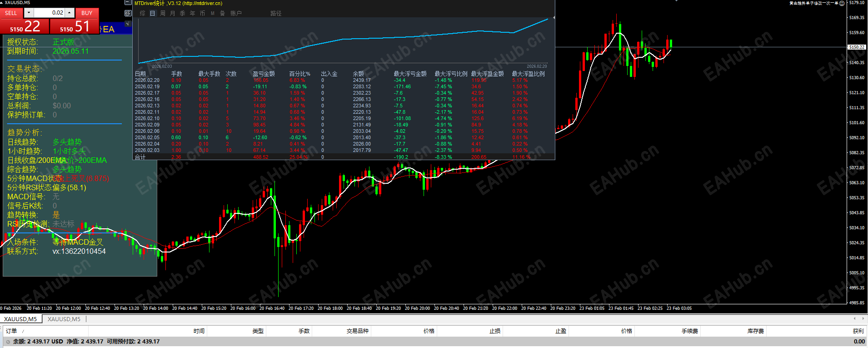Sort terminal by 类型 column header
Screen dimensions: 868x348
(x=258, y=331)
